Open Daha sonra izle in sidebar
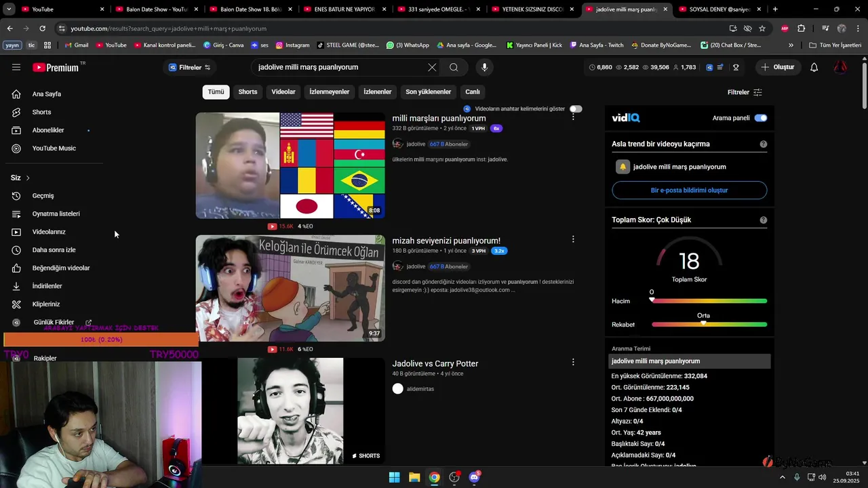 tap(53, 250)
